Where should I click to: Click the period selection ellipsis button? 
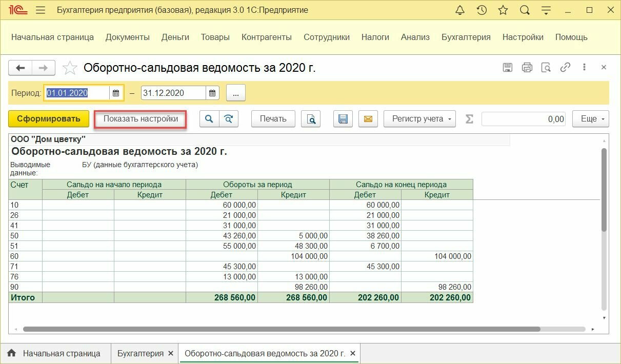236,93
